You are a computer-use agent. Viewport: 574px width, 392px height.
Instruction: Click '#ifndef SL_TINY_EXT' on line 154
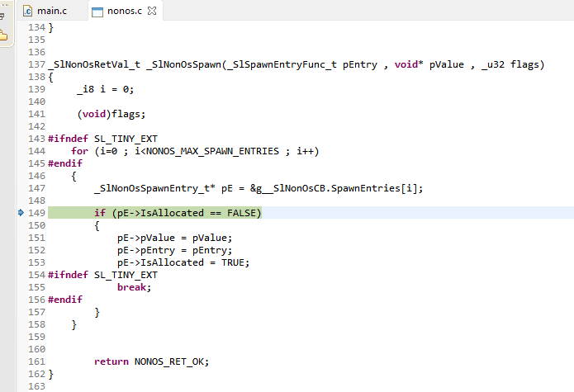102,275
